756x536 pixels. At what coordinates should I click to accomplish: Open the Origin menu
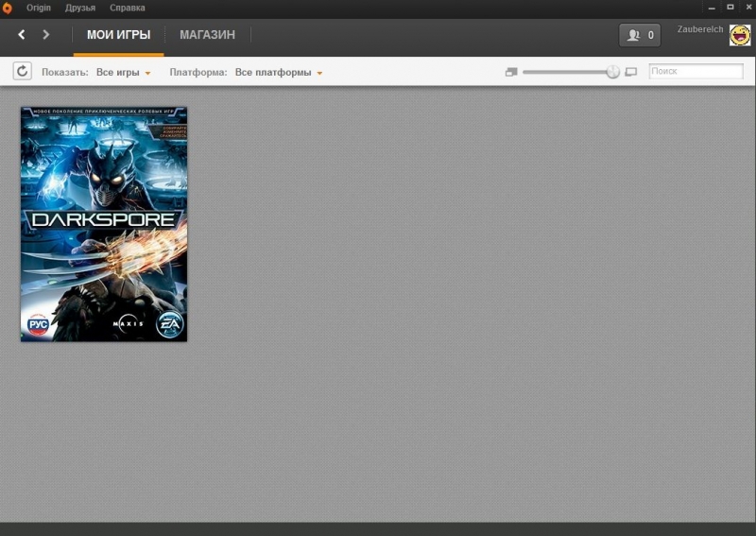(x=39, y=8)
